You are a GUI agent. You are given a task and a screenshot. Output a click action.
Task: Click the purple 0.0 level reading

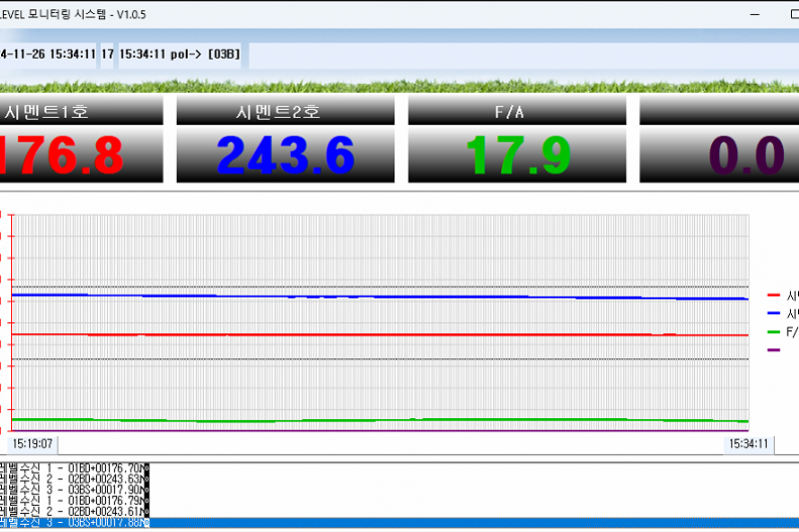[744, 155]
